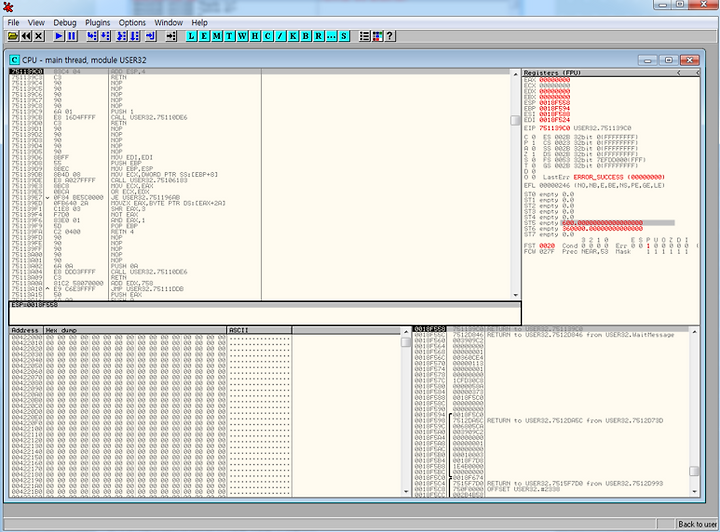Viewport: 720px width, 532px height.
Task: Show Handles with H button
Action: [255, 36]
